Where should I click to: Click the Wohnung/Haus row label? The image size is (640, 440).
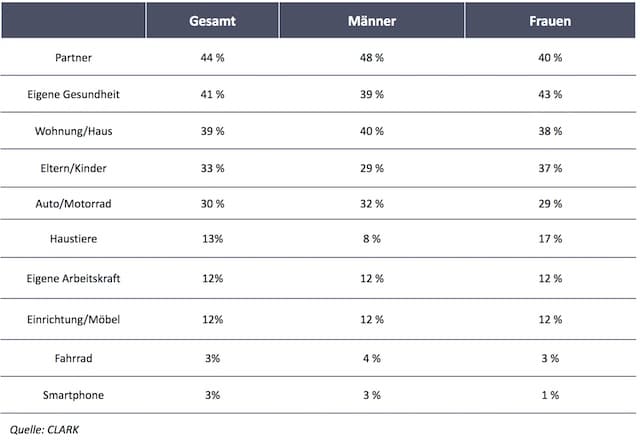point(74,130)
